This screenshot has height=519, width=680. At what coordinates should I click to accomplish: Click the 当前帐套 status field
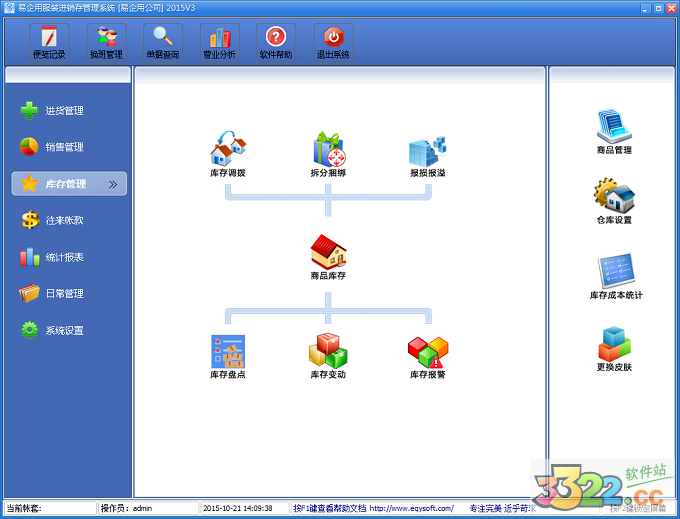click(50, 508)
